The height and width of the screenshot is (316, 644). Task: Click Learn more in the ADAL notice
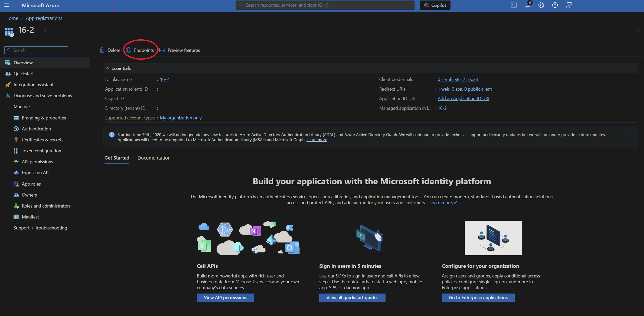[317, 140]
